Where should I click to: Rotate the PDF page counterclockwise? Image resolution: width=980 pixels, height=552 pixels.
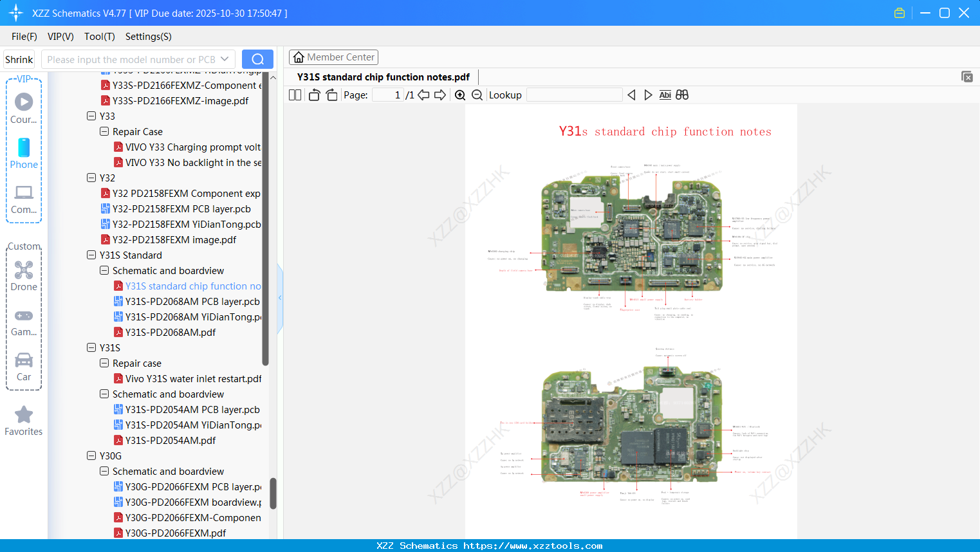[313, 94]
